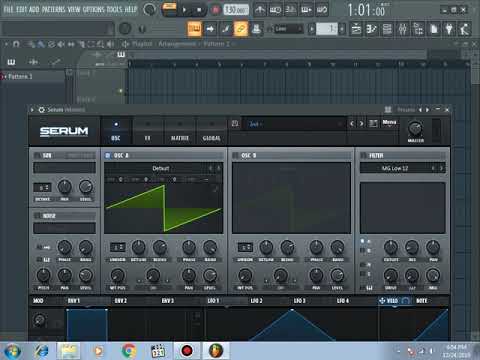
Task: Open the NOISE sample selector dropdown
Action: [64, 228]
